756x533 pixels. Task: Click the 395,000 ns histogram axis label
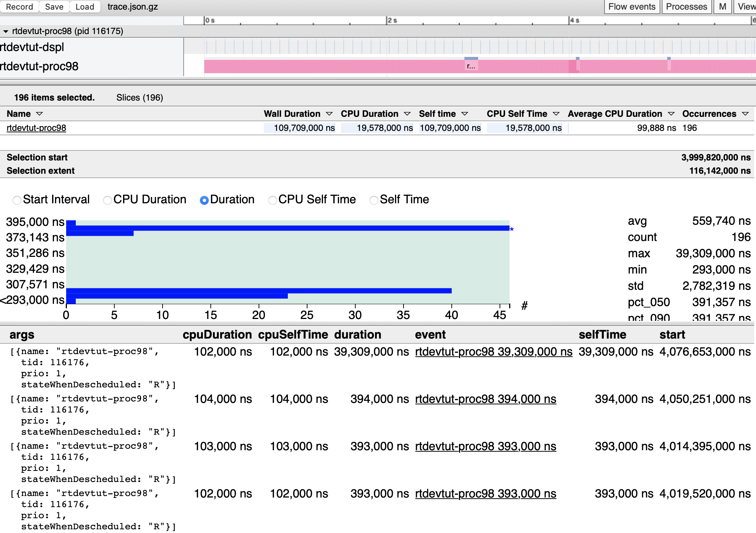point(35,222)
